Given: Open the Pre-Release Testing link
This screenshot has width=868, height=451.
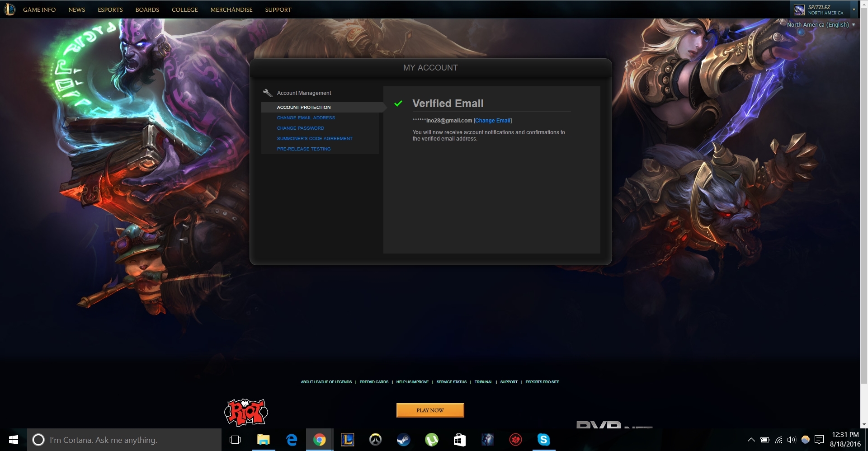Looking at the screenshot, I should [x=304, y=149].
